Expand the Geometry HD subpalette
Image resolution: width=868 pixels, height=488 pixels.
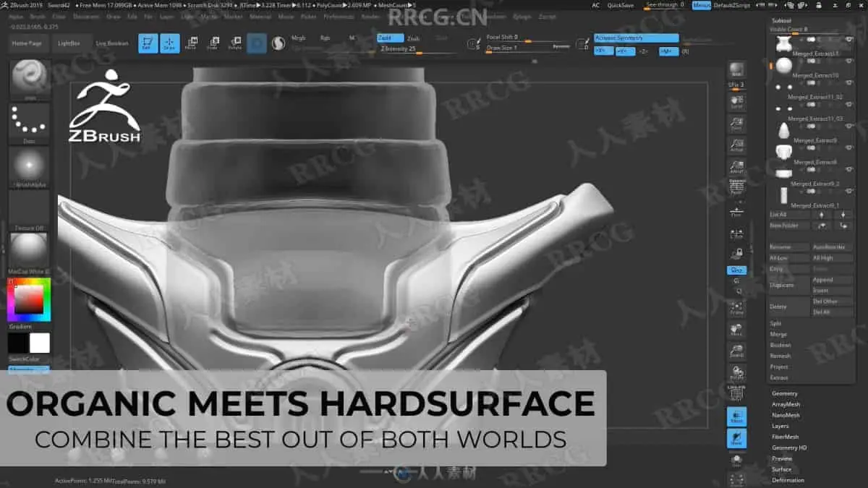click(788, 448)
